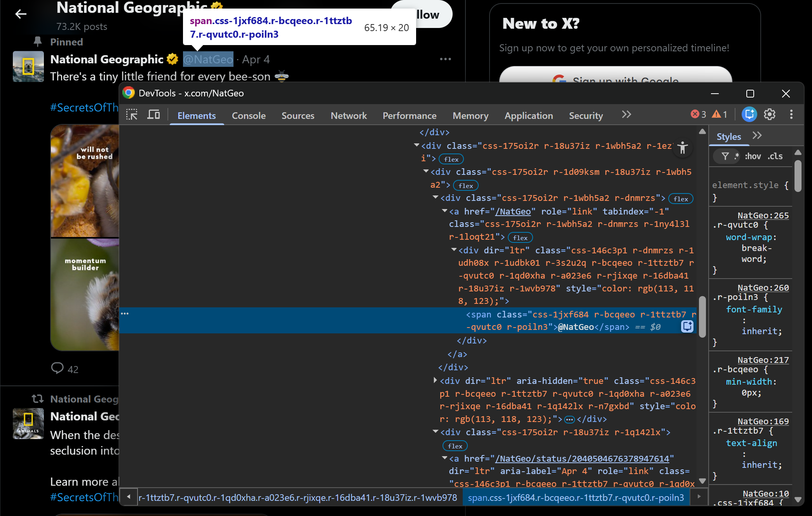Open the tweet's three-dot more menu

(x=445, y=59)
